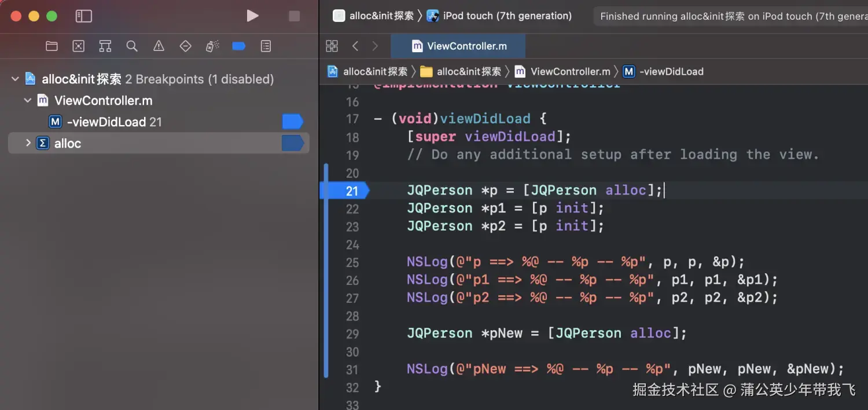Screen dimensions: 868x410
Task: Click the scheme app icon in toolbar
Action: (339, 16)
